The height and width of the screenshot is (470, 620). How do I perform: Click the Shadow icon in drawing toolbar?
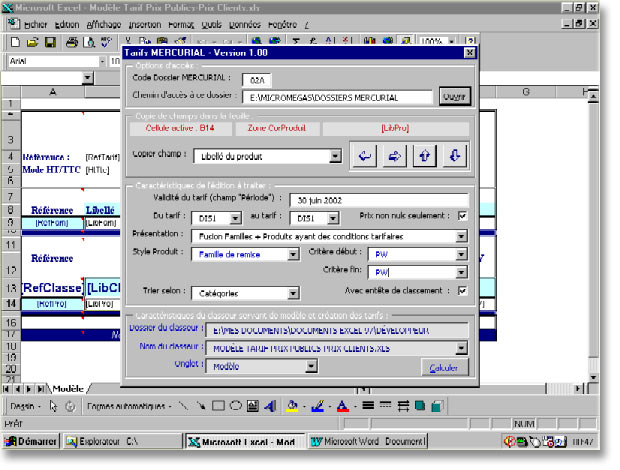tap(420, 406)
